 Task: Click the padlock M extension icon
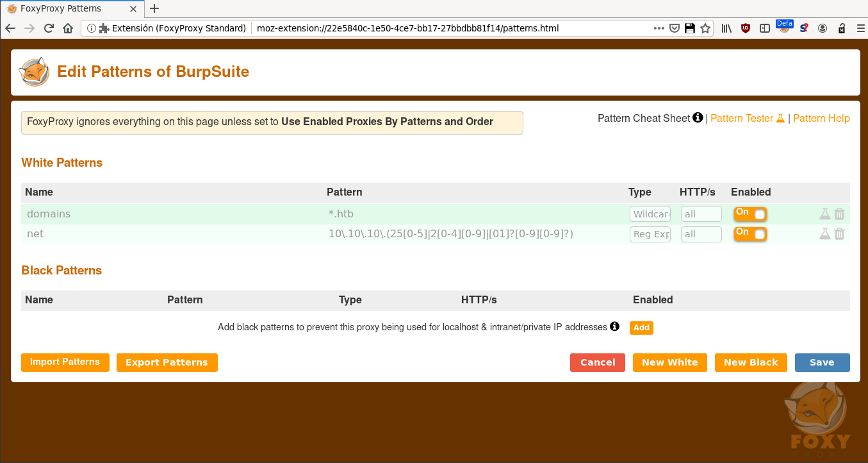click(842, 28)
